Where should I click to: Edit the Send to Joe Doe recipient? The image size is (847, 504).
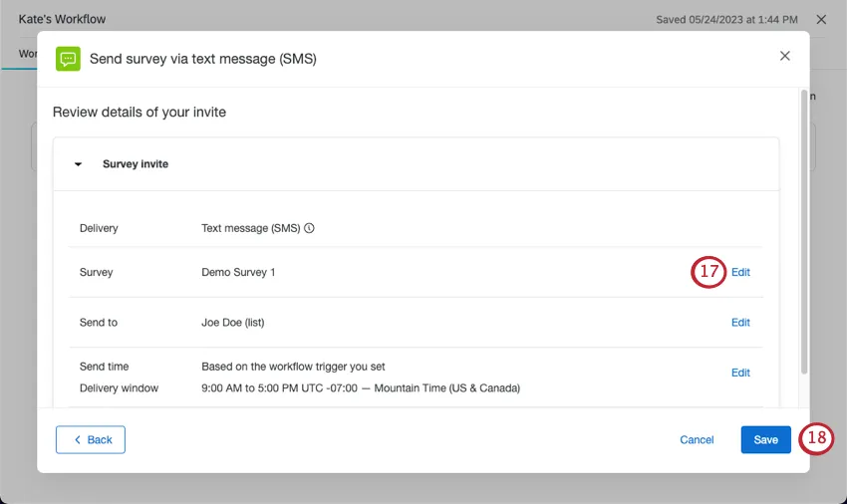pos(740,323)
